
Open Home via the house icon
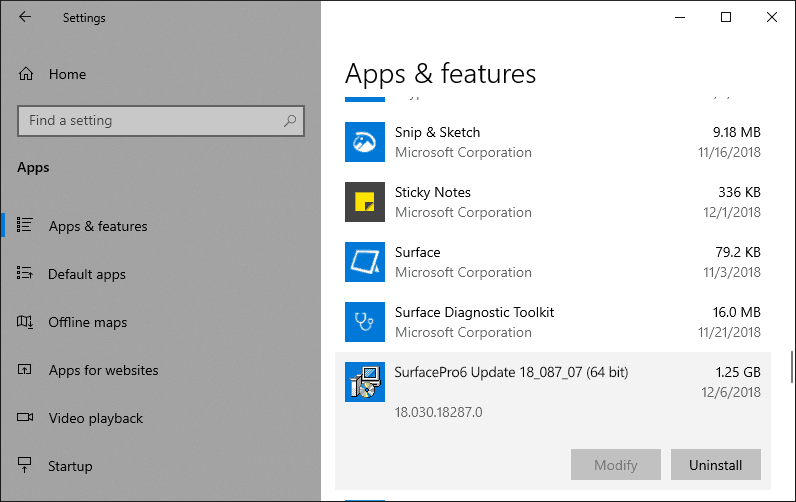[26, 74]
